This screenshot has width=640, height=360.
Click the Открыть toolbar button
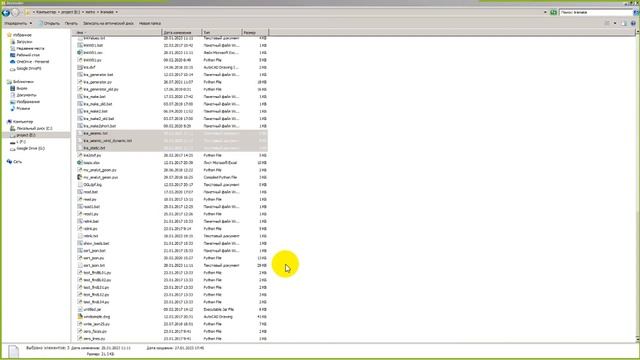pyautogui.click(x=49, y=23)
